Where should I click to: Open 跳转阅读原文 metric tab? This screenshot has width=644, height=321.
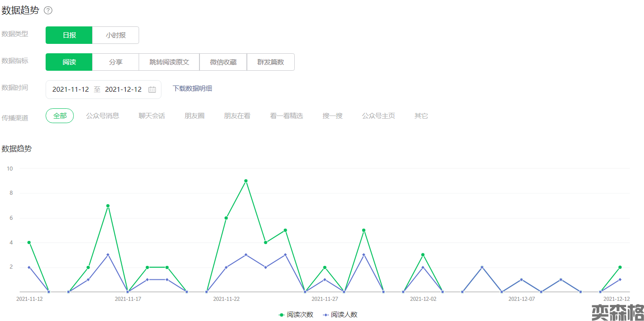point(169,62)
